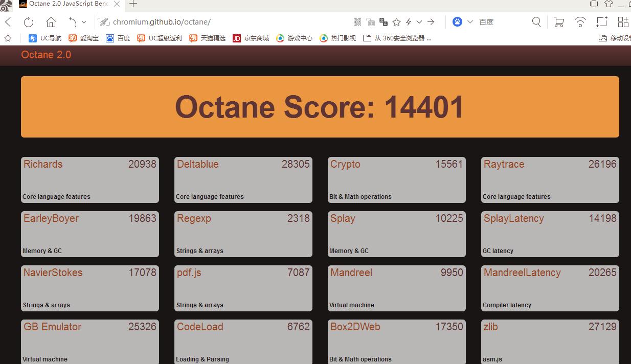Click the padlock security icon in address bar

pyautogui.click(x=371, y=22)
